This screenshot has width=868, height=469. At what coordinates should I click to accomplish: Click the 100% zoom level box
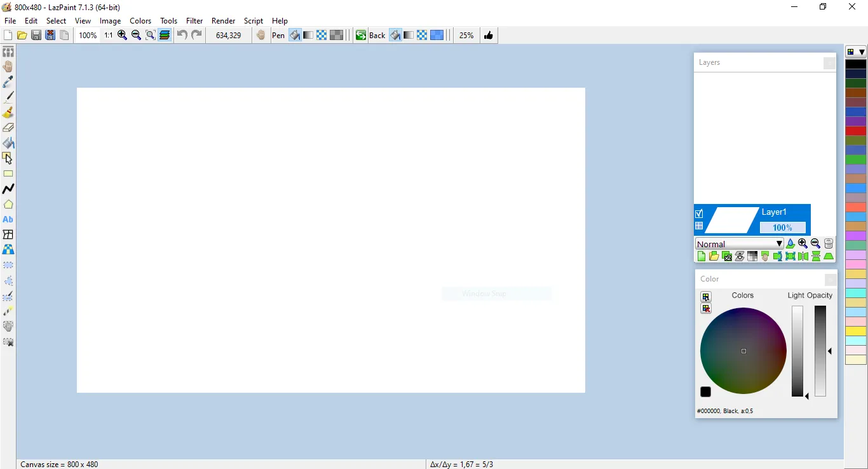88,36
